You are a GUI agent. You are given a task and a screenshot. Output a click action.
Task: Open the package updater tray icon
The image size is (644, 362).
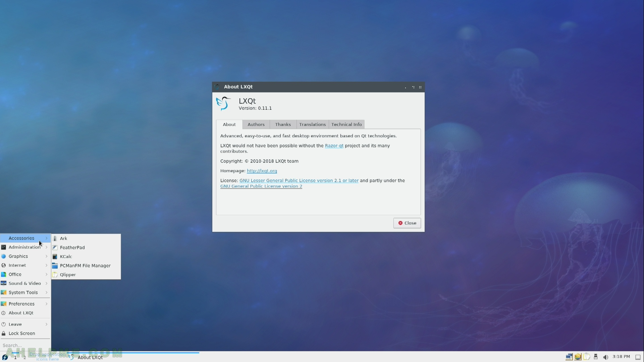coord(578,357)
